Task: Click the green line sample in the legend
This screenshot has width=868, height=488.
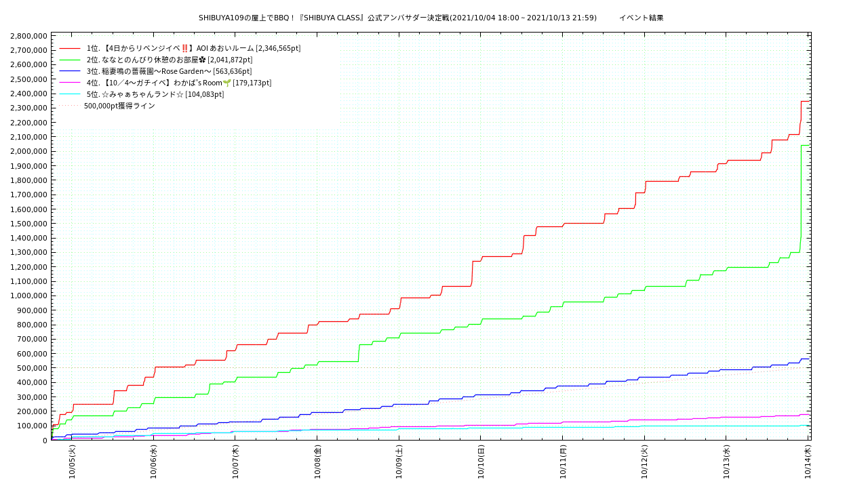Action: [70, 60]
